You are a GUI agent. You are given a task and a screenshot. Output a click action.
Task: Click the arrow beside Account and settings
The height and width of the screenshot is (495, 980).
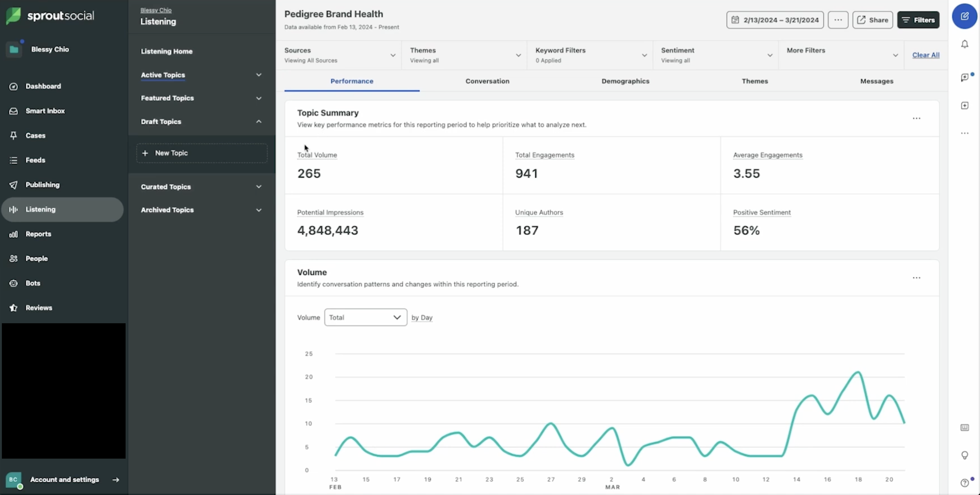click(x=115, y=480)
